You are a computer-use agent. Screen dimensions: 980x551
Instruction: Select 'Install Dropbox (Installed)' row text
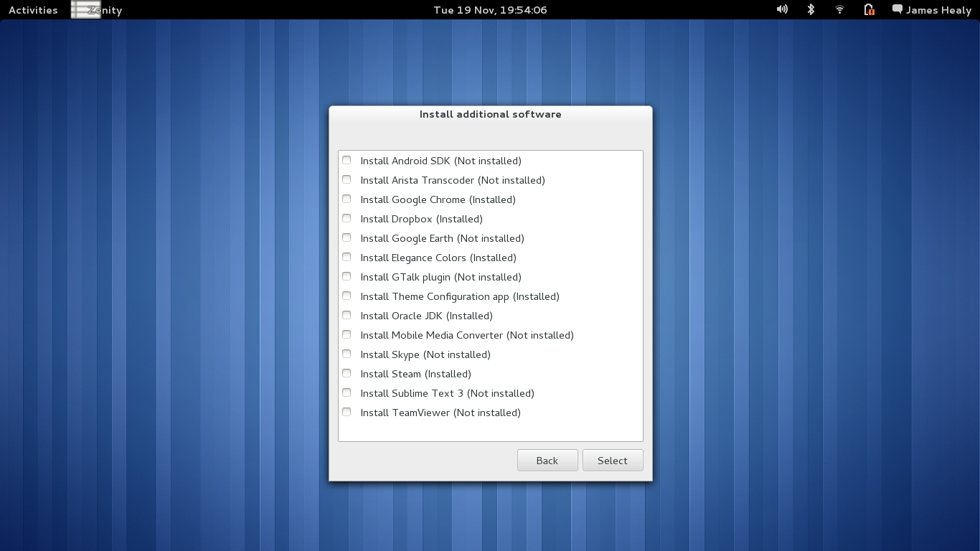[x=421, y=219]
